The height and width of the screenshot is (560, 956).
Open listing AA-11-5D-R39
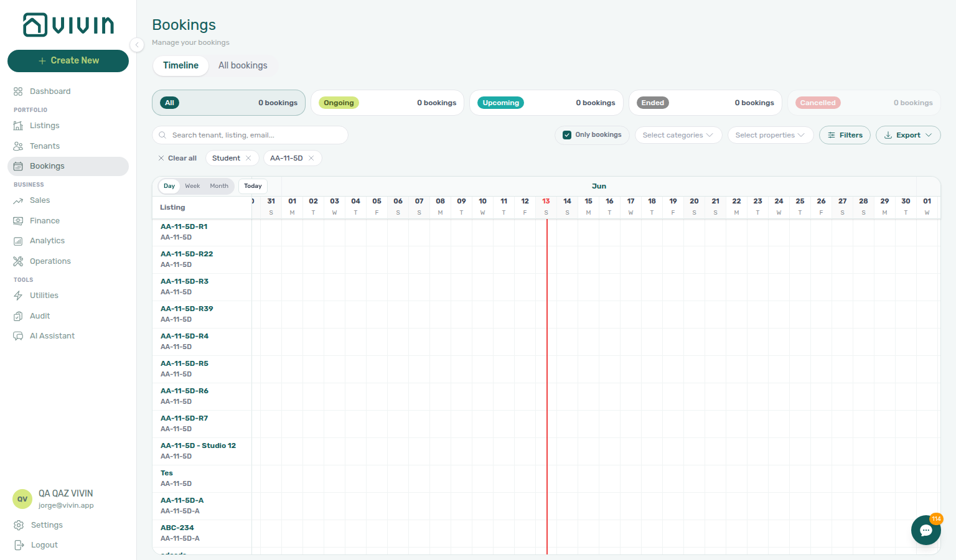click(187, 309)
